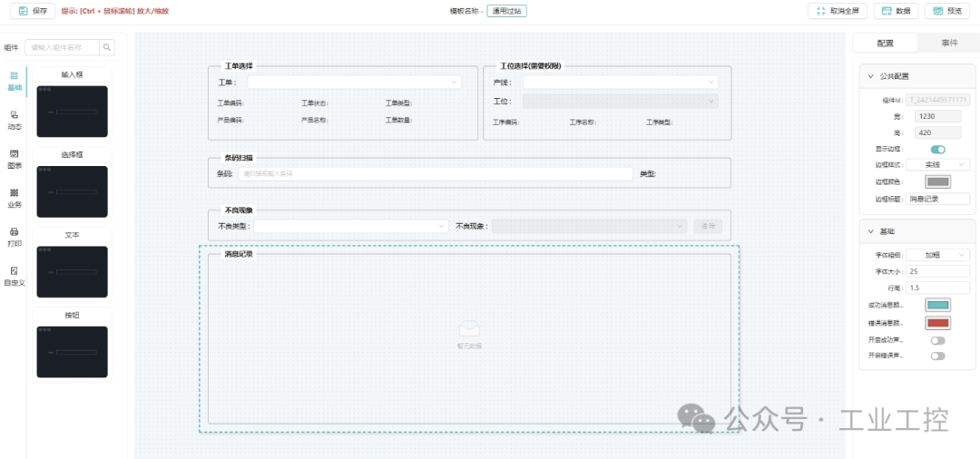Open the 不良类型 defect type dropdown
Screen dimensions: 980x459
point(351,226)
